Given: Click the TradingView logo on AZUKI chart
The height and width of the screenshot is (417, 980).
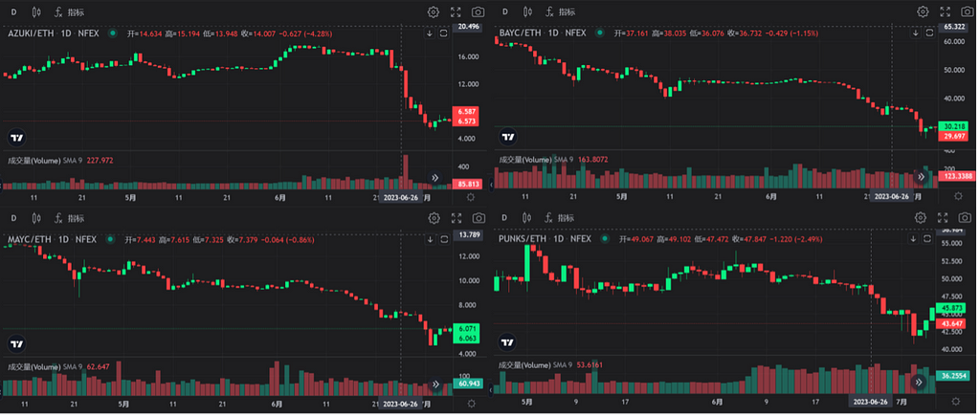Looking at the screenshot, I should (16, 137).
